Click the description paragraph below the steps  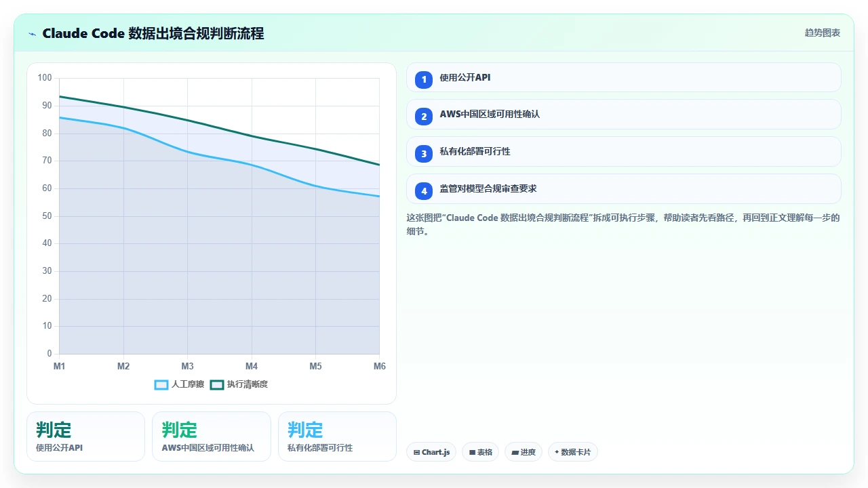[623, 224]
